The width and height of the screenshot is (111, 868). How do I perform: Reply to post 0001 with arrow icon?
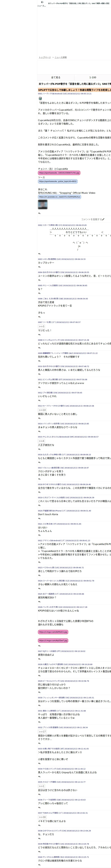[x=39, y=213]
